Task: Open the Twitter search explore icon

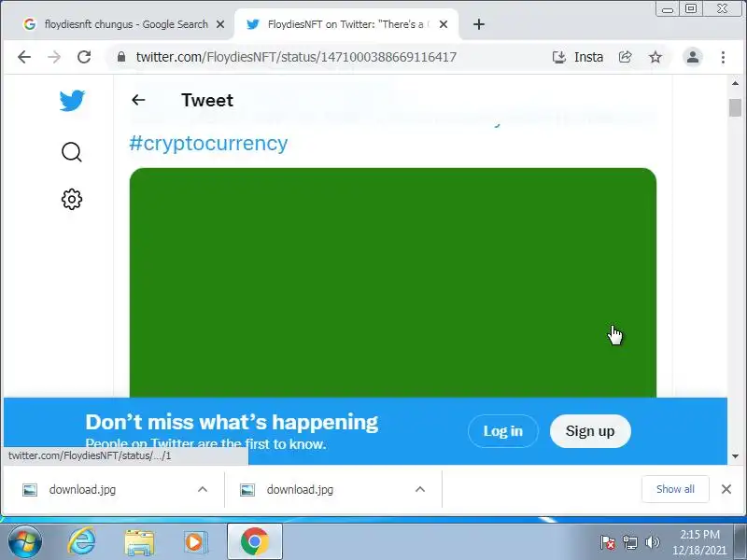Action: (72, 152)
